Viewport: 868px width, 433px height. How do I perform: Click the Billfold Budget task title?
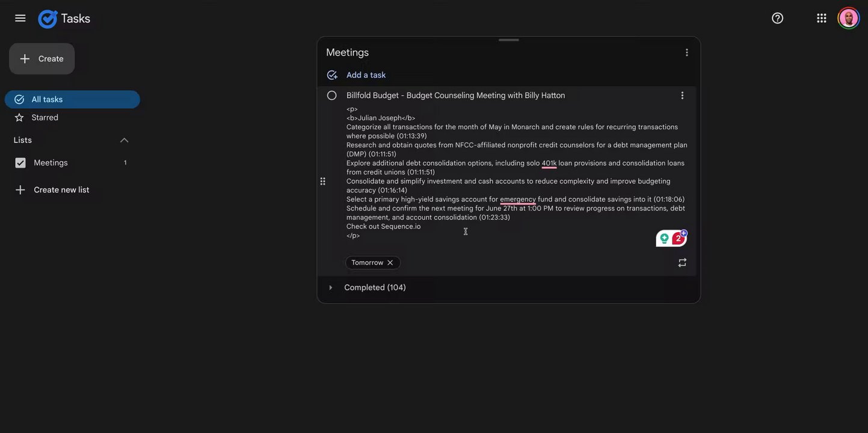455,96
